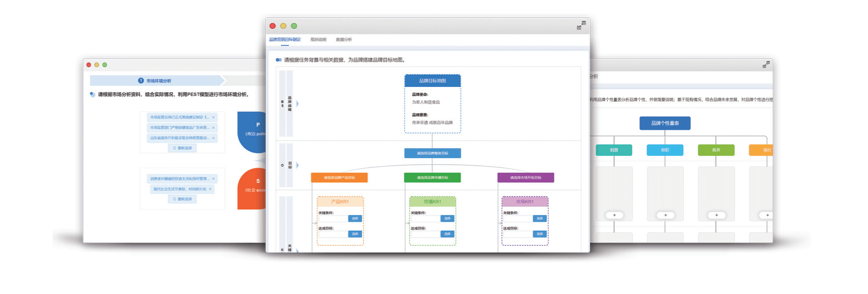
Task: Click the plus button under 刺激 column
Action: pos(614,215)
